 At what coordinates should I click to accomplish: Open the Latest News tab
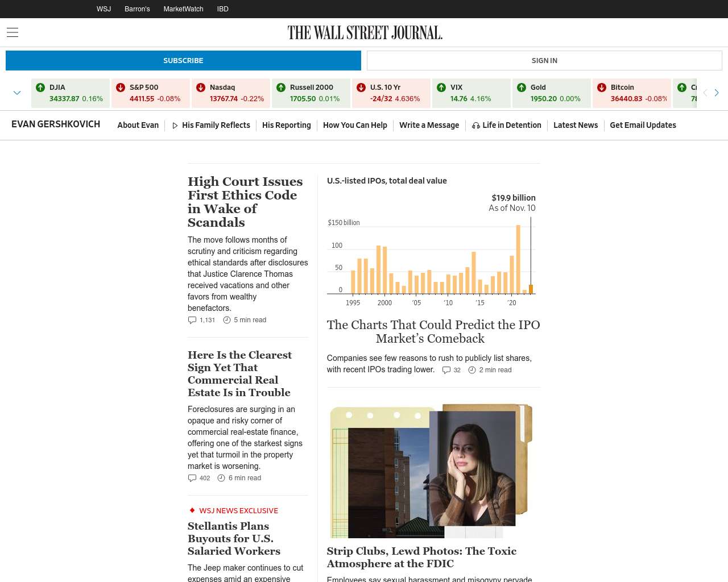coord(576,125)
